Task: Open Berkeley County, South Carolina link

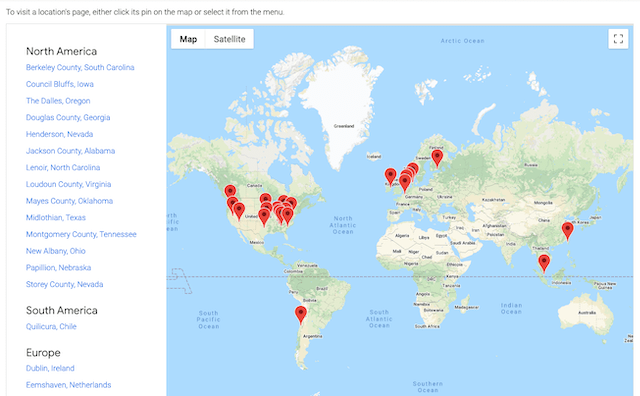Action: pos(80,67)
